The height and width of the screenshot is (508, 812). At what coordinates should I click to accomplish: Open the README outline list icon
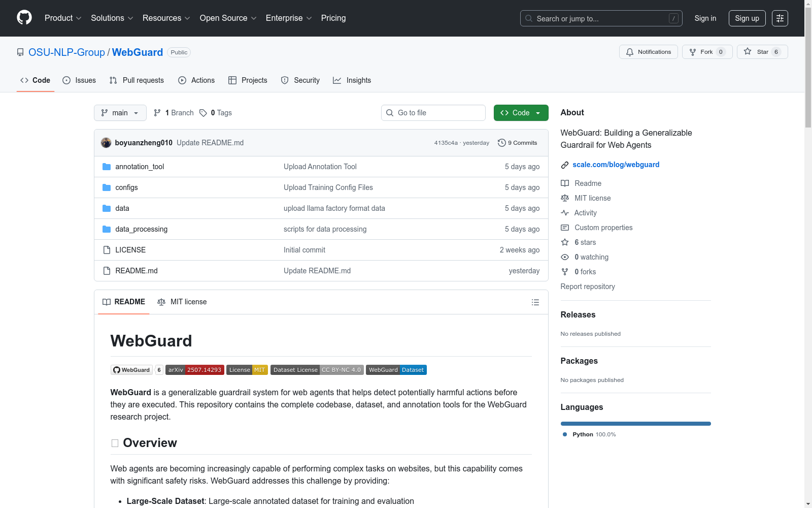[x=535, y=302]
